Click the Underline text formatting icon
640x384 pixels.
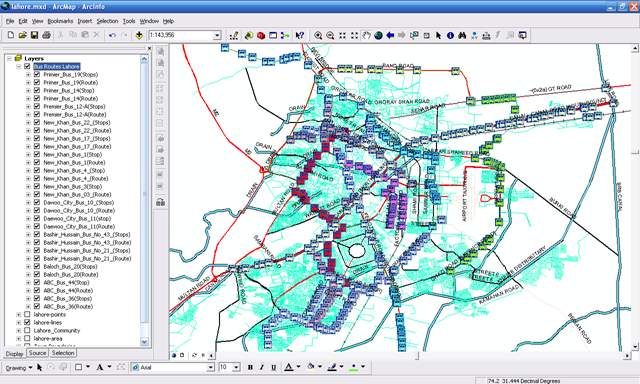273,367
